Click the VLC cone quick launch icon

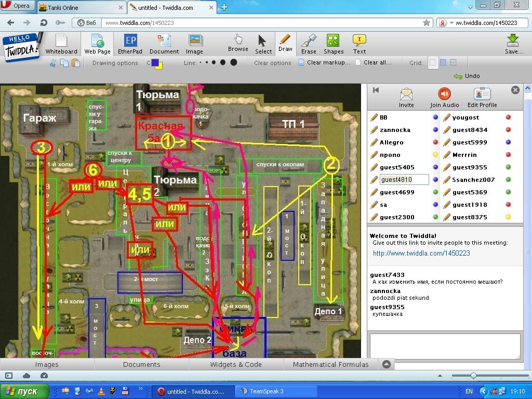[x=101, y=391]
